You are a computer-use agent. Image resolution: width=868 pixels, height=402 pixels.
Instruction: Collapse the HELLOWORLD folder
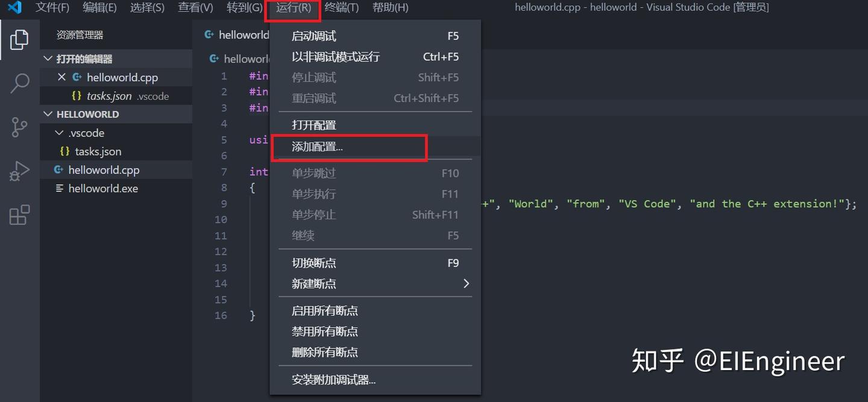pos(47,114)
